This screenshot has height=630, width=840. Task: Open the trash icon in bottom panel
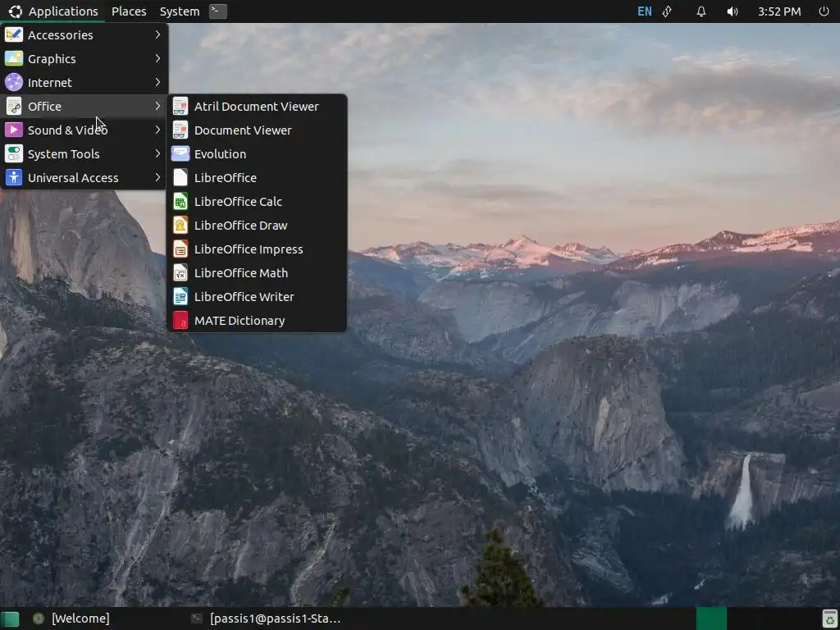tap(830, 619)
